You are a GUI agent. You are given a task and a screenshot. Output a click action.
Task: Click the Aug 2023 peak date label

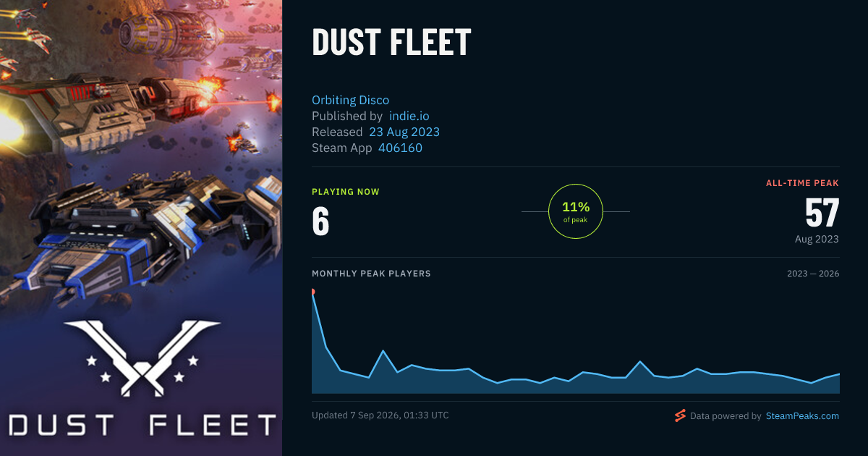point(817,239)
